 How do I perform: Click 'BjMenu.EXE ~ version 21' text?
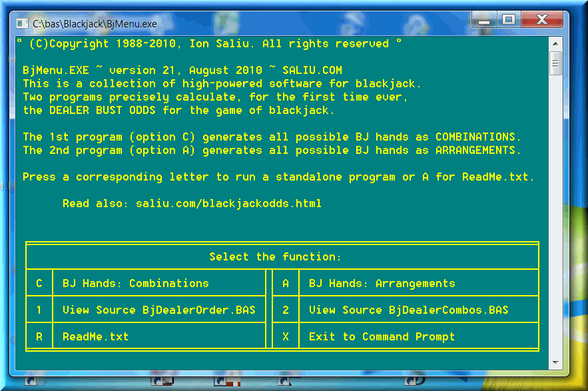coord(99,70)
